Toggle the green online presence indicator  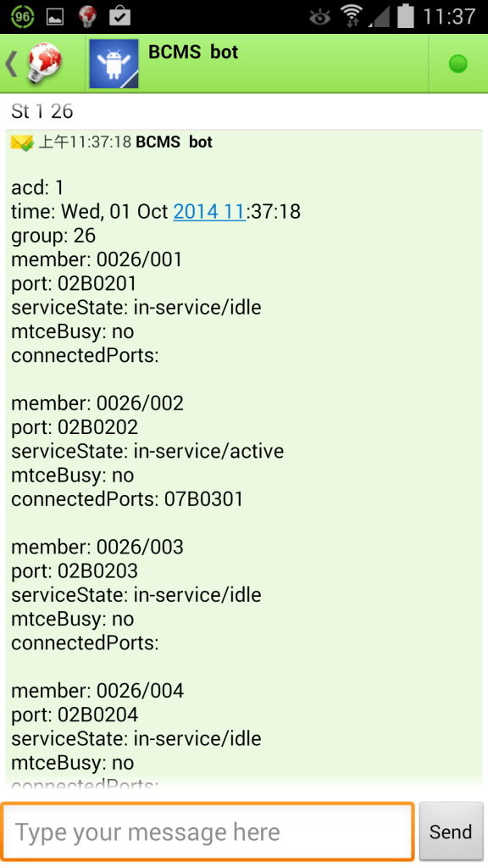coord(458,63)
